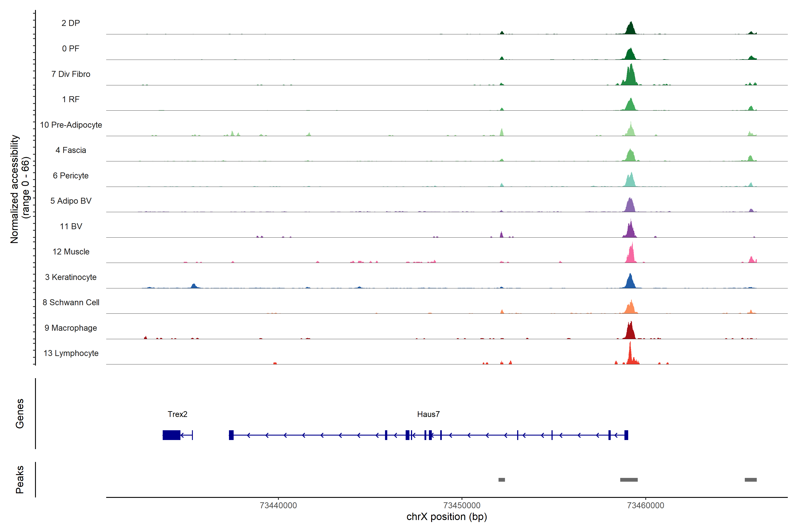This screenshot has width=798, height=532.
Task: Click the rightmost Haus7 exon block
Action: [x=626, y=435]
